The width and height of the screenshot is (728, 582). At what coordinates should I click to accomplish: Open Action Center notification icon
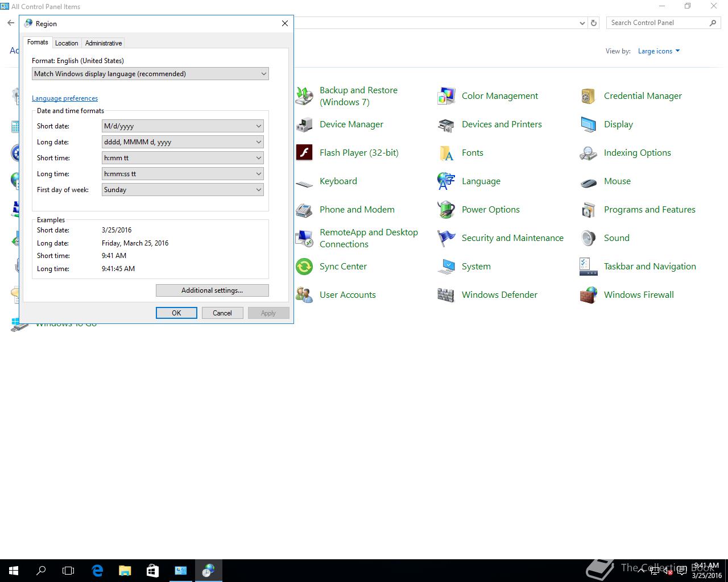[x=682, y=571]
